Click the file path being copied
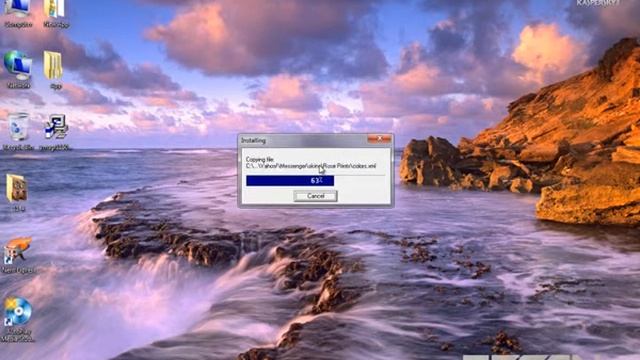The image size is (640, 360). tap(311, 166)
